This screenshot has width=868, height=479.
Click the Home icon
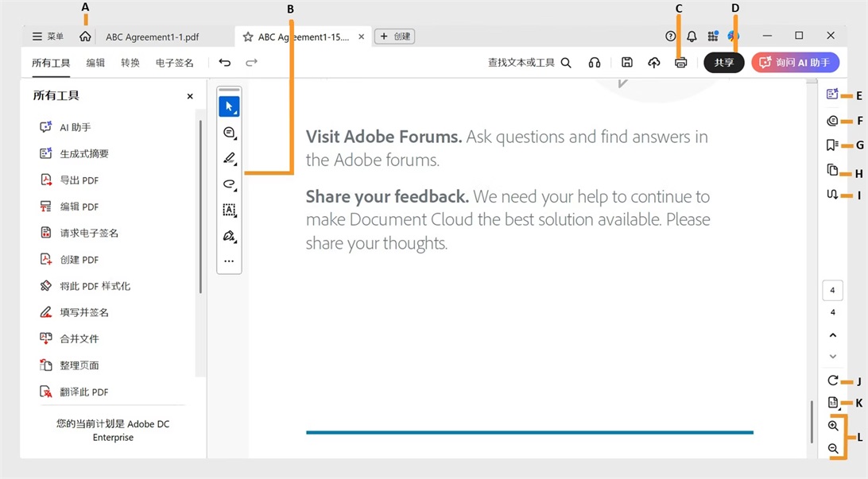point(85,37)
